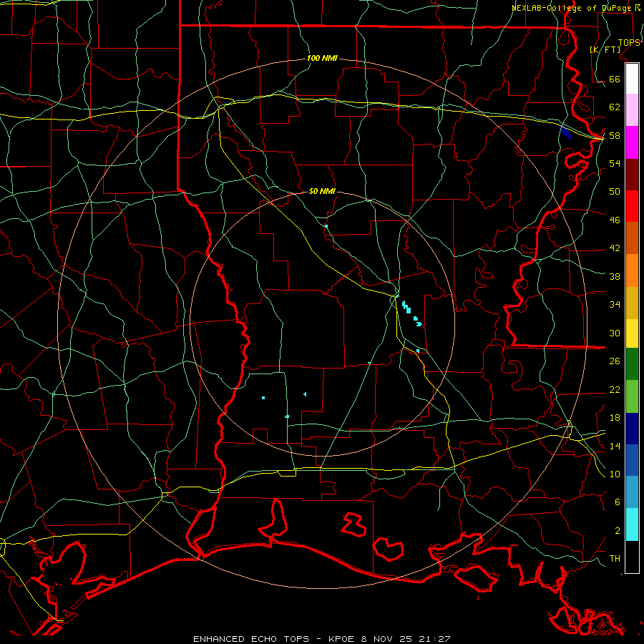
Task: Click the '21:27' timestamp in the caption
Action: click(434, 639)
